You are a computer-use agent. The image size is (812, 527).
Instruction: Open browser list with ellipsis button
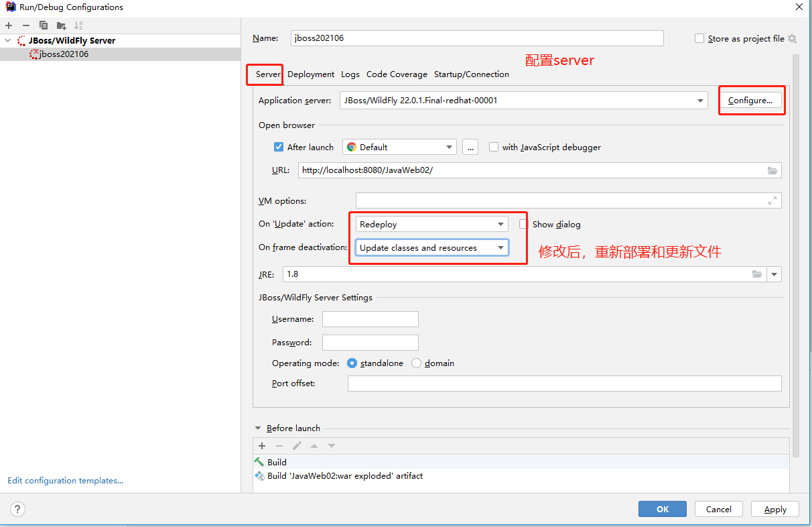[x=470, y=147]
